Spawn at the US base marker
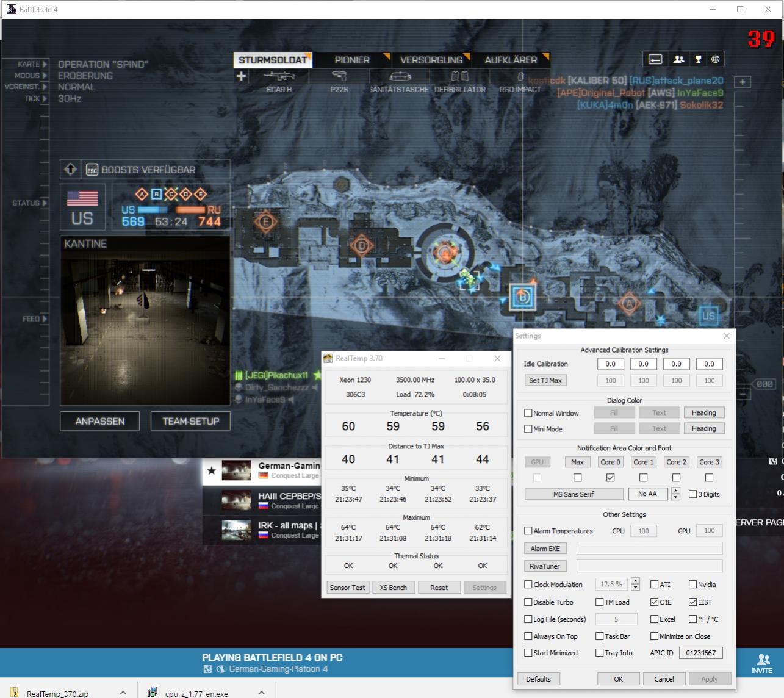Viewport: 784px width, 698px height. (x=708, y=316)
